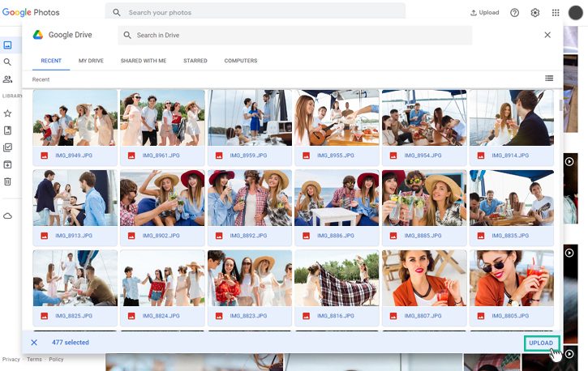Open the account profile avatar

click(x=575, y=13)
